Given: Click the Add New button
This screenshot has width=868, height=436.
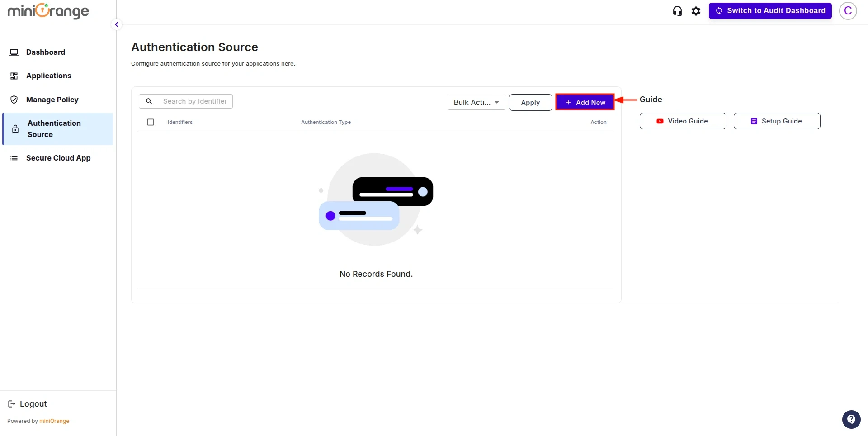Looking at the screenshot, I should [585, 102].
